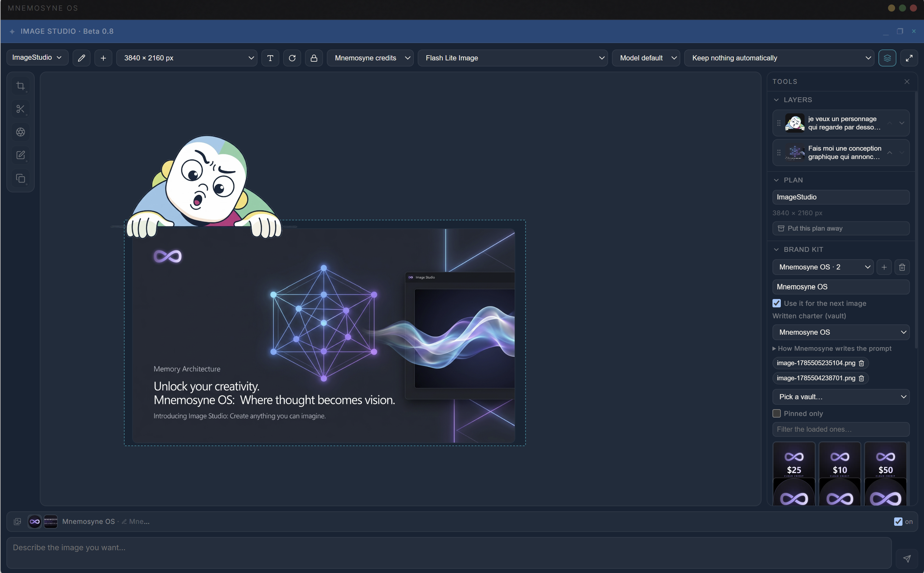Delete the Mnemosyne OS · 2 brand kit
The height and width of the screenshot is (573, 924).
pos(902,267)
